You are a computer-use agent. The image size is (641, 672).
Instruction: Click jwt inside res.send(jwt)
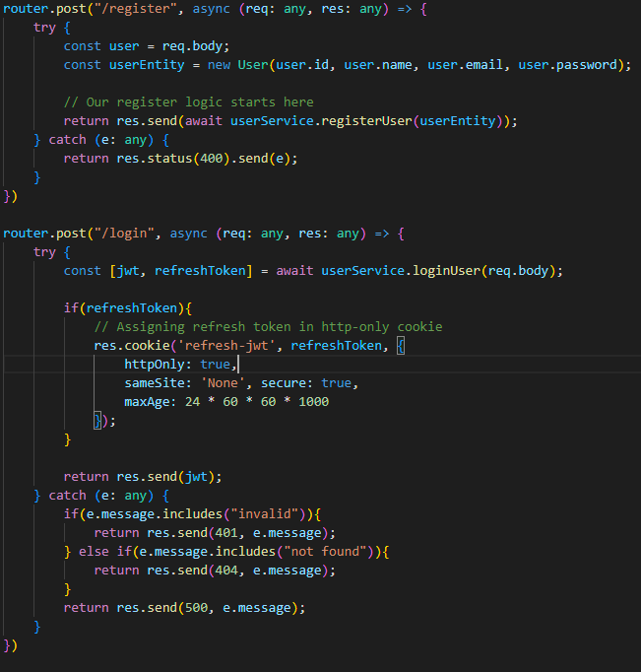pos(197,477)
